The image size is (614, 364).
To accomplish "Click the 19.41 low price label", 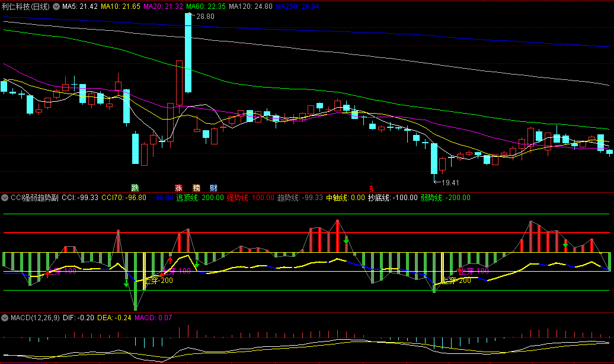I will coord(450,182).
